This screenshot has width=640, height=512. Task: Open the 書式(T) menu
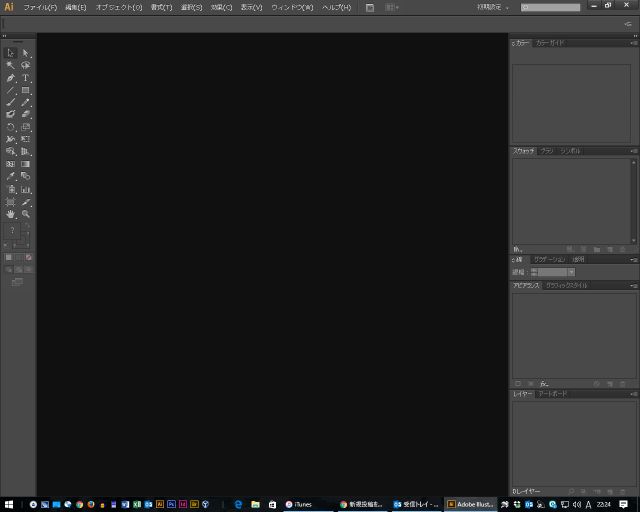coord(162,7)
